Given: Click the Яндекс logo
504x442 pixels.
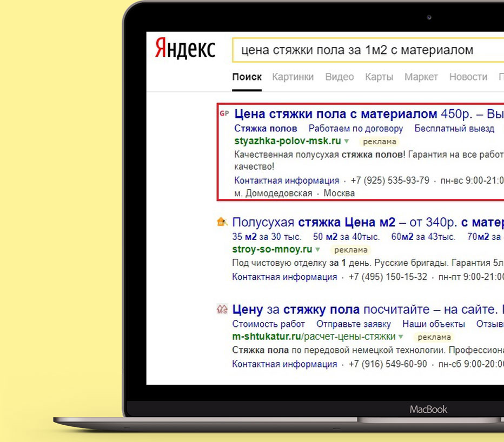Looking at the screenshot, I should pos(185,49).
